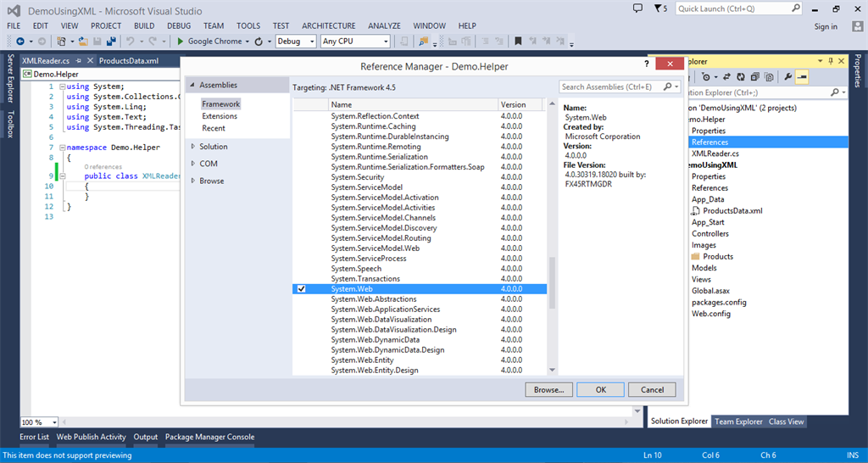Start debugging with the green play icon
Image resolution: width=868 pixels, height=463 pixels.
click(x=180, y=42)
